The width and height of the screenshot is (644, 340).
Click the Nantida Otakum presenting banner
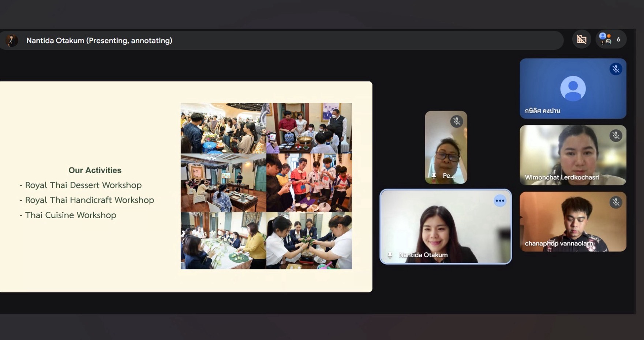tap(99, 41)
